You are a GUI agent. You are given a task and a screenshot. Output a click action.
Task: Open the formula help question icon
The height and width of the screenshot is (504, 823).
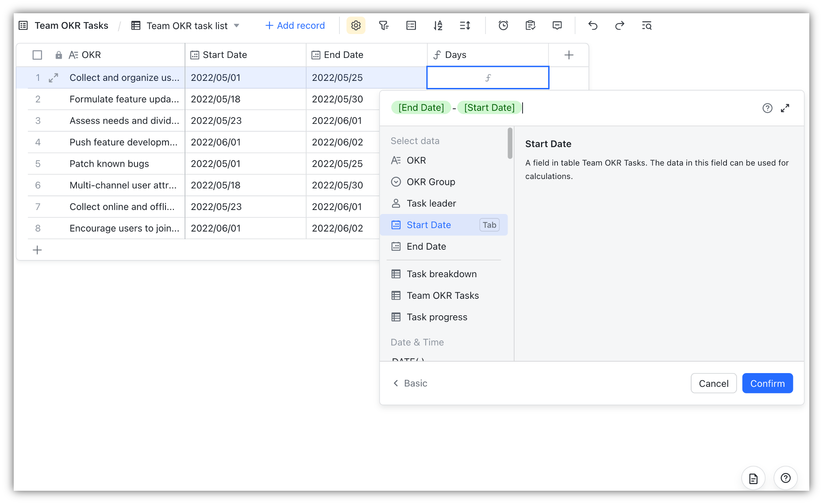(x=767, y=108)
